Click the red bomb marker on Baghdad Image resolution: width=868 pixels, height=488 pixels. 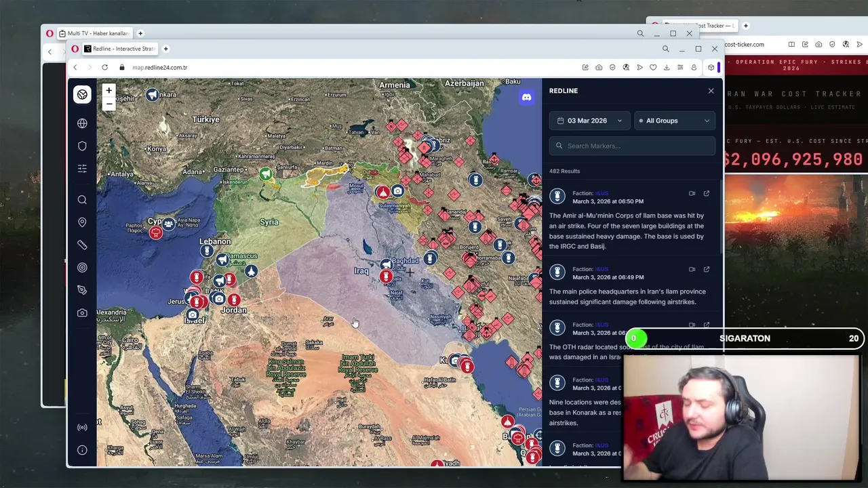click(385, 276)
